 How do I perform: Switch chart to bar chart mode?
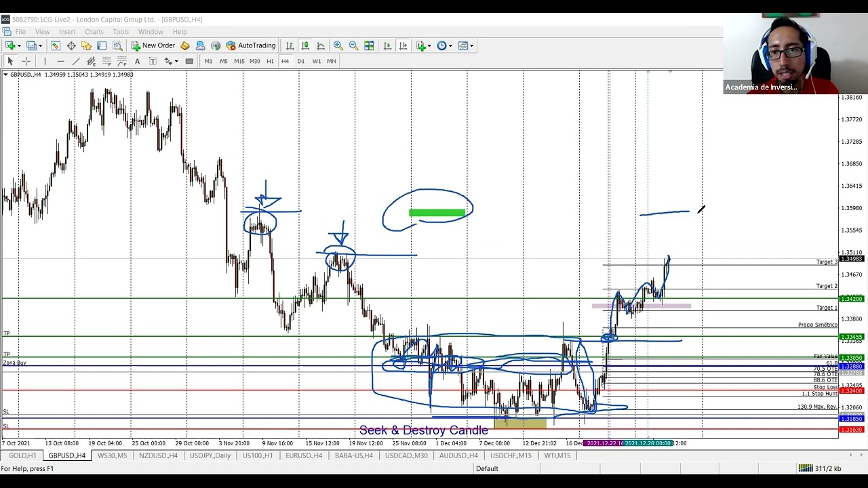[x=290, y=45]
